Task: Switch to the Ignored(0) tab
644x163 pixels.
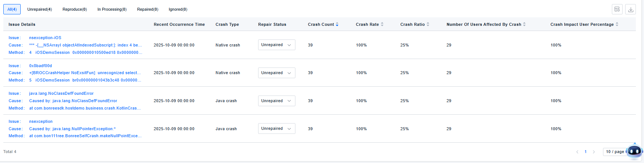Action: tap(178, 10)
